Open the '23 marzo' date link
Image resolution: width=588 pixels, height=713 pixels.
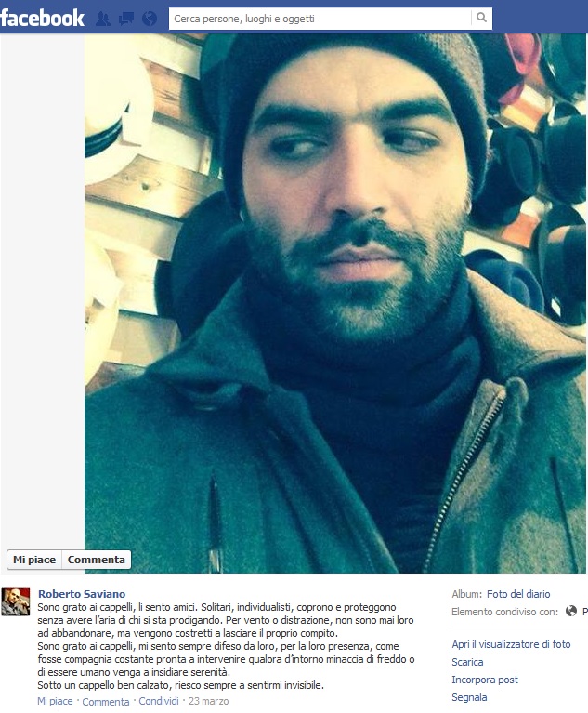coord(209,701)
